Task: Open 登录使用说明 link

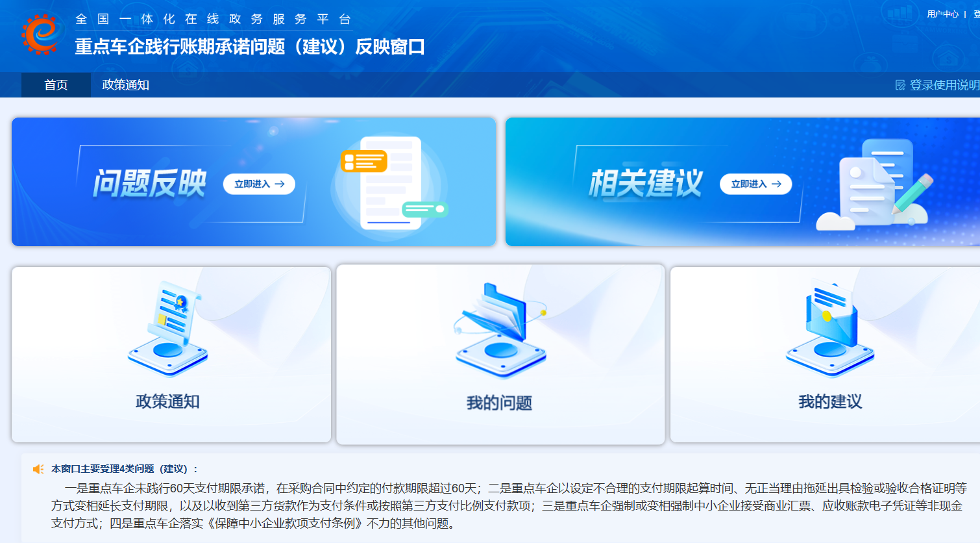Action: pyautogui.click(x=944, y=85)
